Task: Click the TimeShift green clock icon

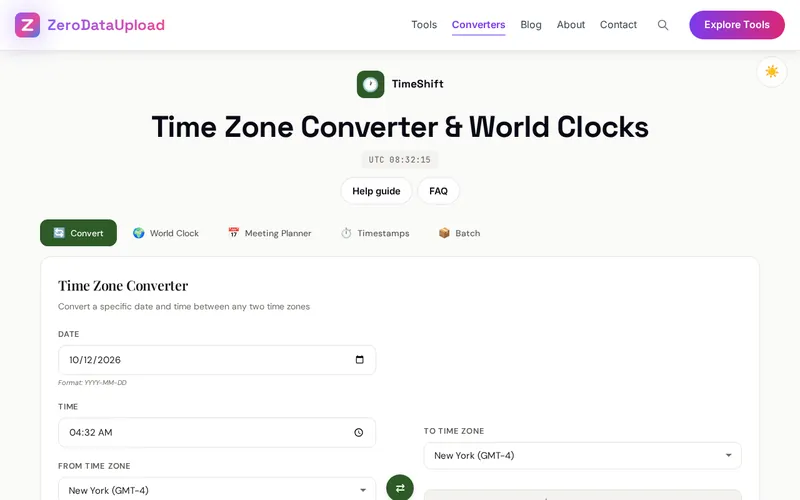Action: (x=370, y=84)
